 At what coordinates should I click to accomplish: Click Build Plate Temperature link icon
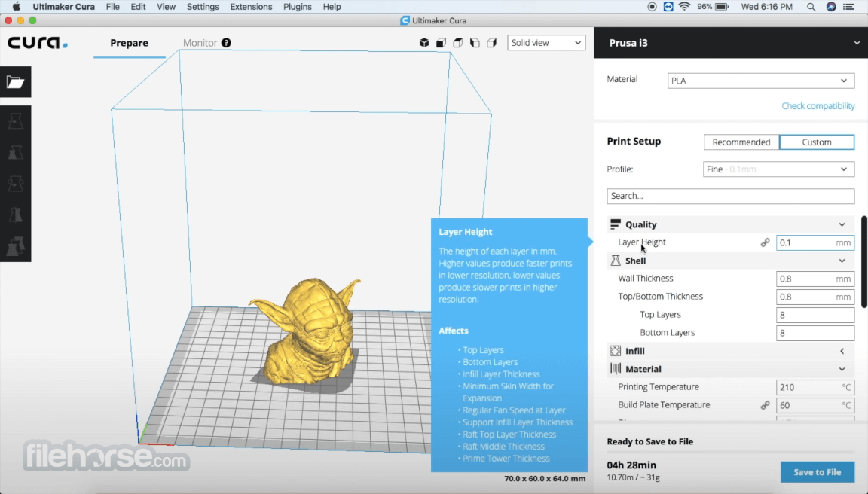[x=765, y=405]
